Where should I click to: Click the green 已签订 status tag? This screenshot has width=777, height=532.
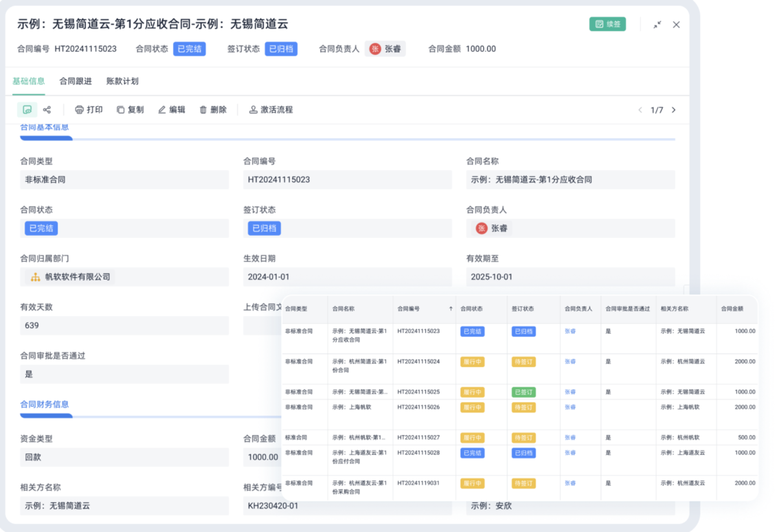coord(523,392)
